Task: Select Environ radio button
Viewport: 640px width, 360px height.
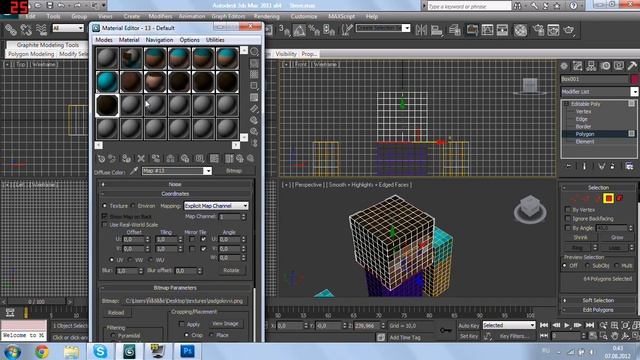Action: pyautogui.click(x=133, y=206)
